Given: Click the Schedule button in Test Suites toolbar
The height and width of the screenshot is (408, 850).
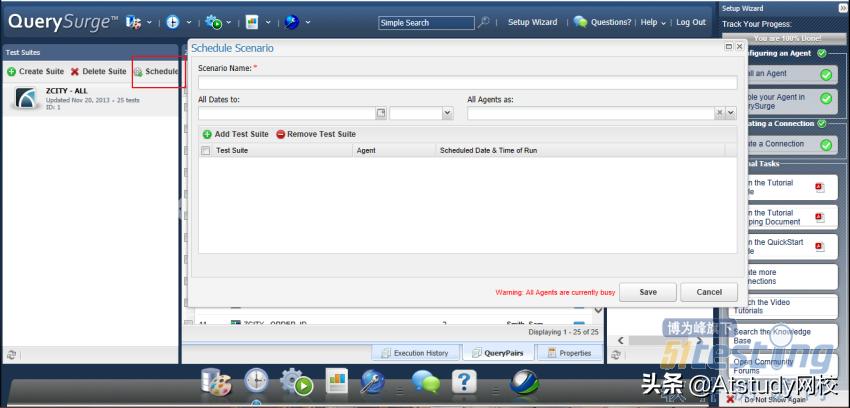Looking at the screenshot, I should [157, 72].
